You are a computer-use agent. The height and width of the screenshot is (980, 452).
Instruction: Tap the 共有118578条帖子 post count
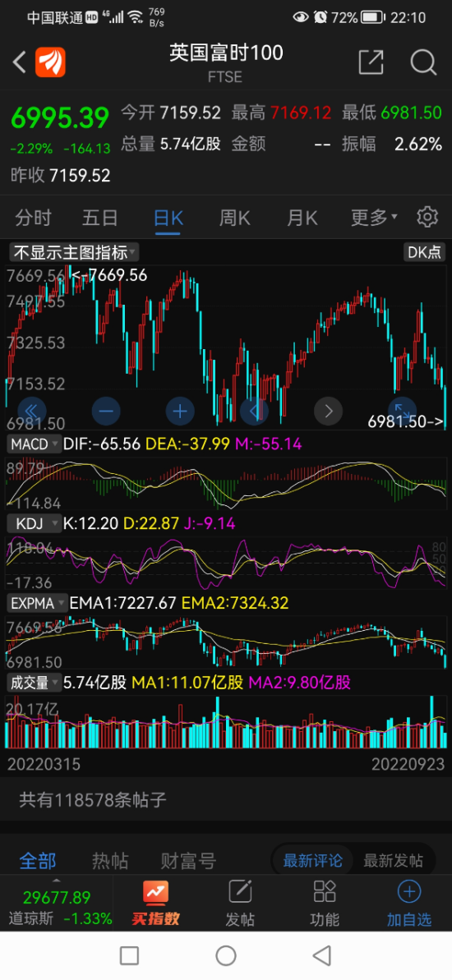(93, 800)
